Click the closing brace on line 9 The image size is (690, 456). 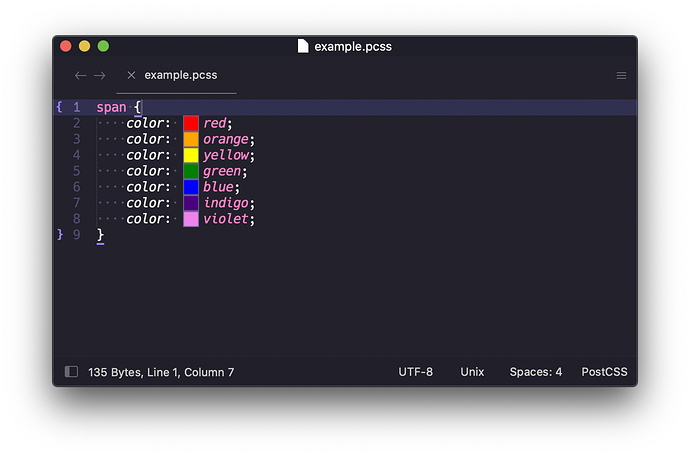(x=100, y=235)
